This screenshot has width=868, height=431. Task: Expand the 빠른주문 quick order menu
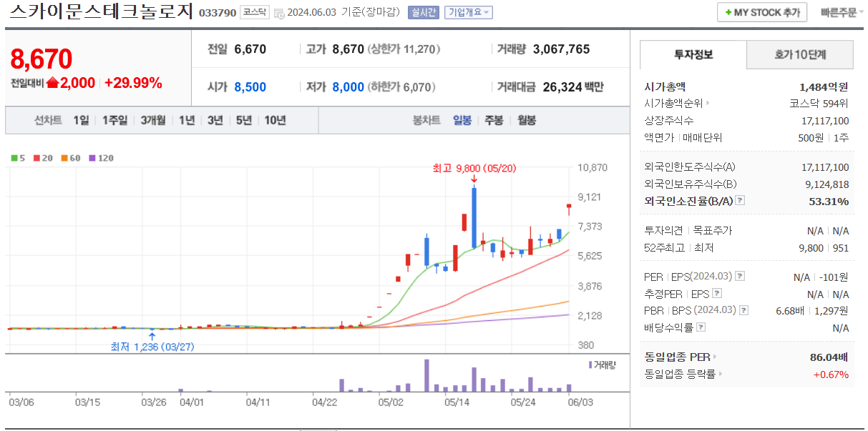click(x=842, y=13)
